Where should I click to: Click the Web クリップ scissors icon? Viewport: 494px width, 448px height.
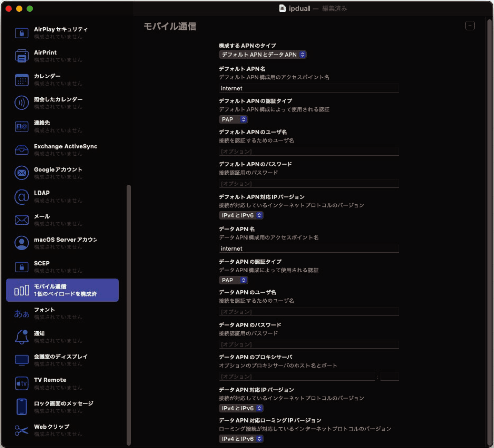coord(21,430)
